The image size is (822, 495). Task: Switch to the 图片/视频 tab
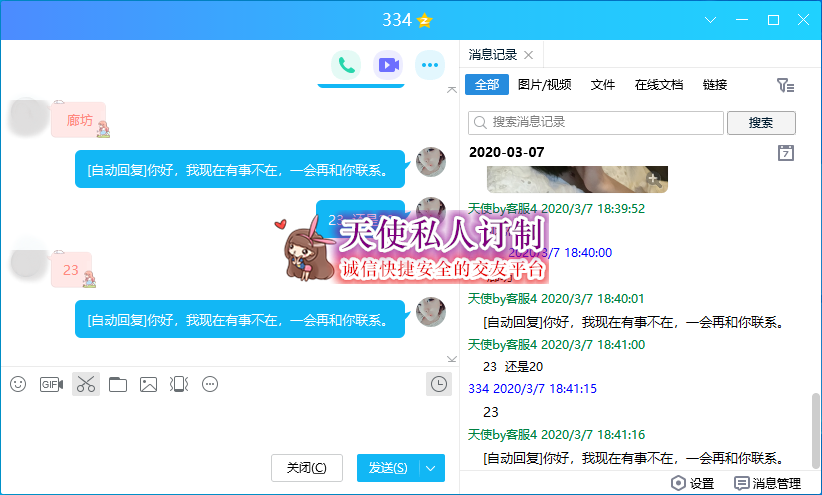(x=545, y=85)
